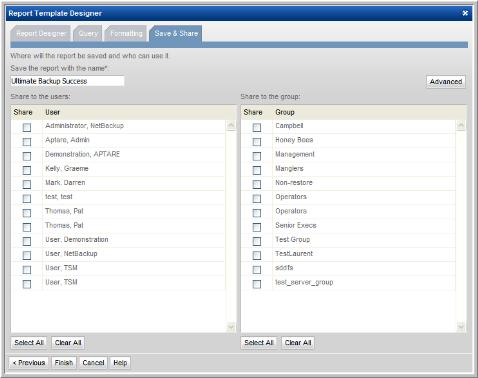The image size is (478, 378).
Task: Click up arrow of groups list scrollbar
Action: pos(461,125)
